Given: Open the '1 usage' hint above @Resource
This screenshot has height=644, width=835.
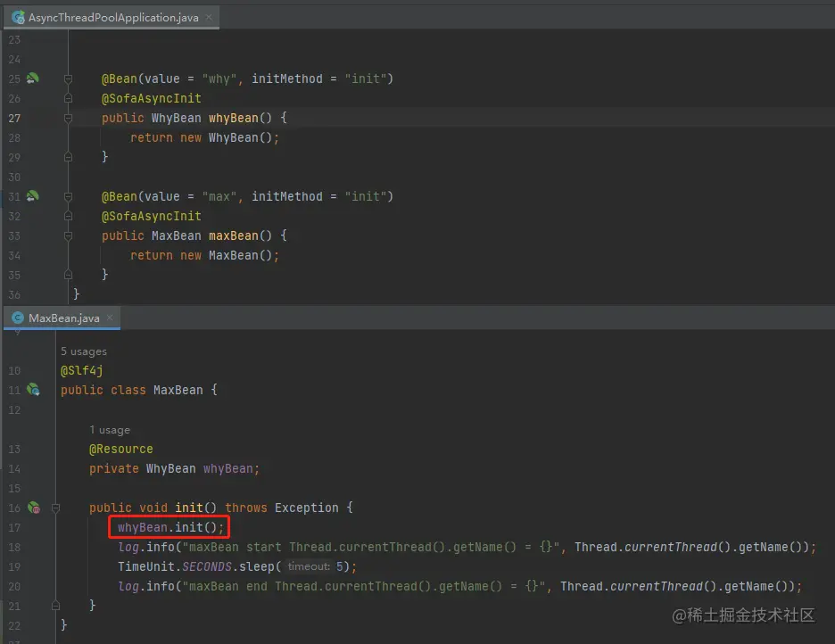Looking at the screenshot, I should pos(110,430).
